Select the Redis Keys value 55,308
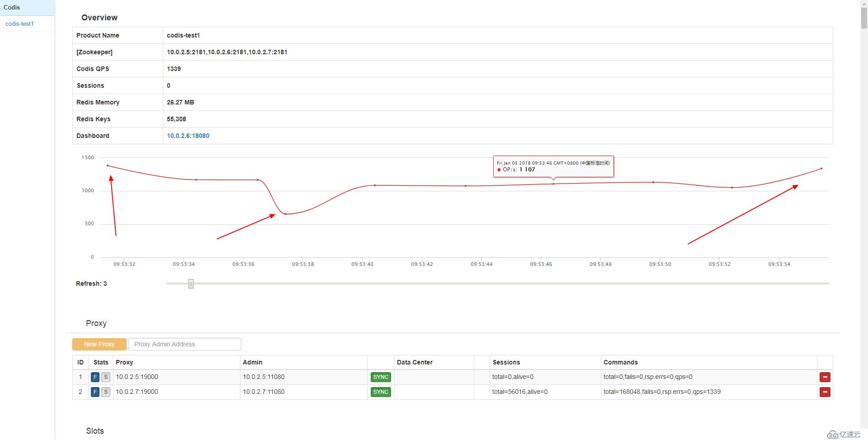Screen dimensions: 868x440 point(176,119)
